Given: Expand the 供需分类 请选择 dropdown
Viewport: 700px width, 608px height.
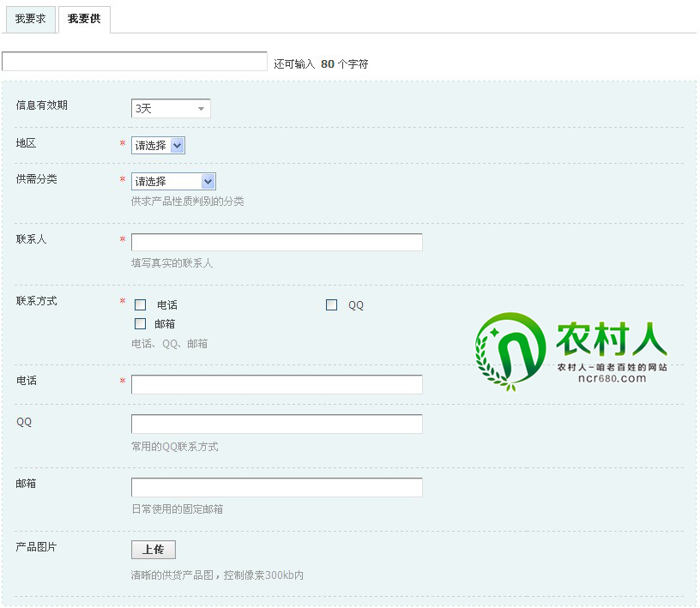Looking at the screenshot, I should point(173,181).
